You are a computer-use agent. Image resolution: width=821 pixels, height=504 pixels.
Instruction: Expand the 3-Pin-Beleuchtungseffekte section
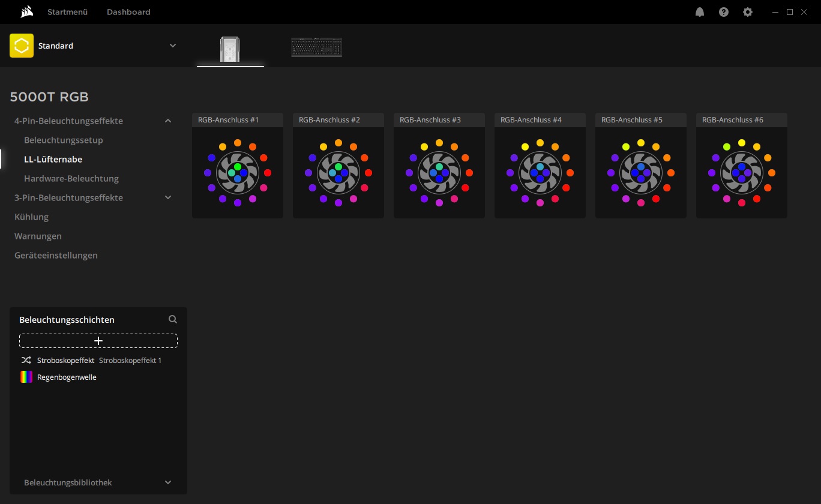pos(168,197)
